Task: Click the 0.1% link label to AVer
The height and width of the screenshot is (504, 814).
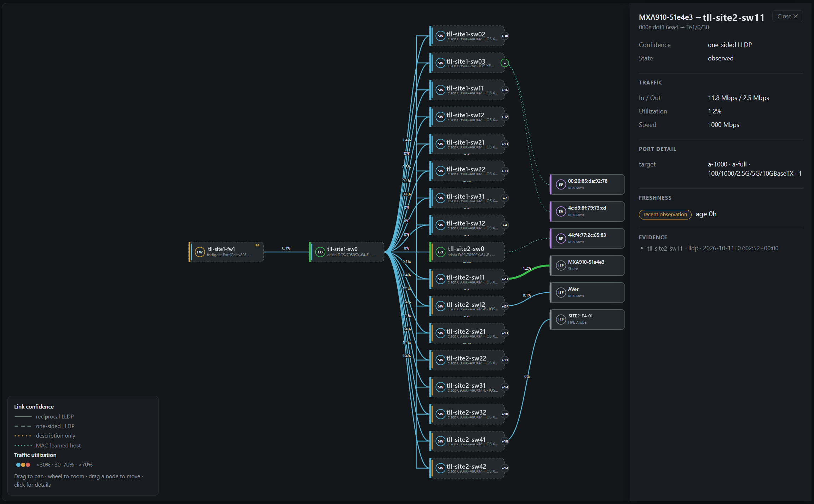Action: click(527, 295)
